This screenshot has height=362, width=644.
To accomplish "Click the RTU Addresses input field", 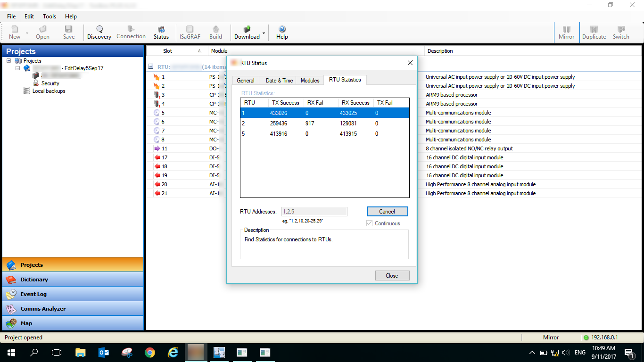I will (x=314, y=212).
